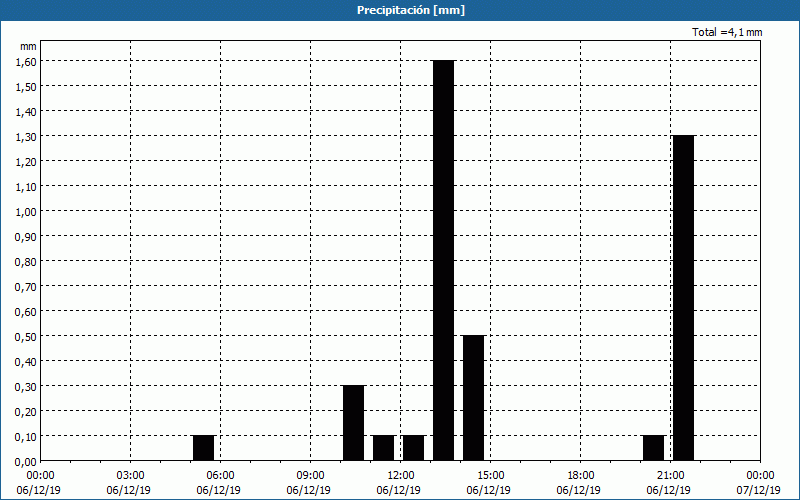
Task: Click the 06:00 x-axis time label
Action: click(x=221, y=476)
